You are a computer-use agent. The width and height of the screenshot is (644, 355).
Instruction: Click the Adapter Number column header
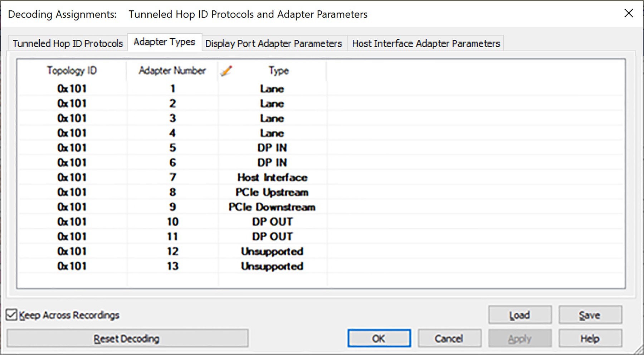tap(172, 70)
